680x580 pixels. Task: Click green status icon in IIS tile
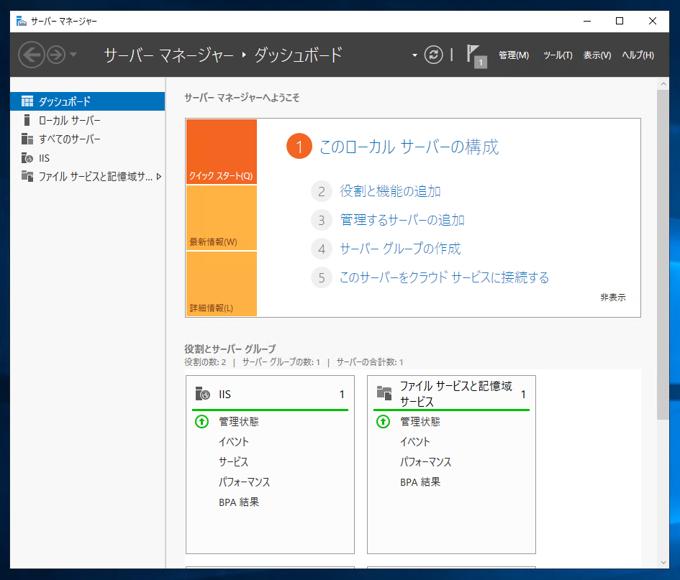tap(202, 421)
